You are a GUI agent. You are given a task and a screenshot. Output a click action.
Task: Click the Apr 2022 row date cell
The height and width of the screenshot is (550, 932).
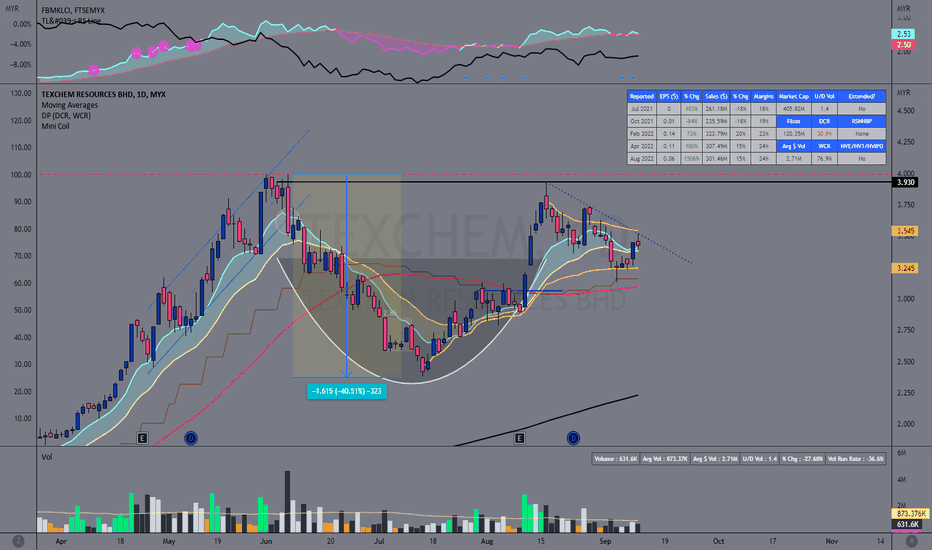(x=641, y=146)
